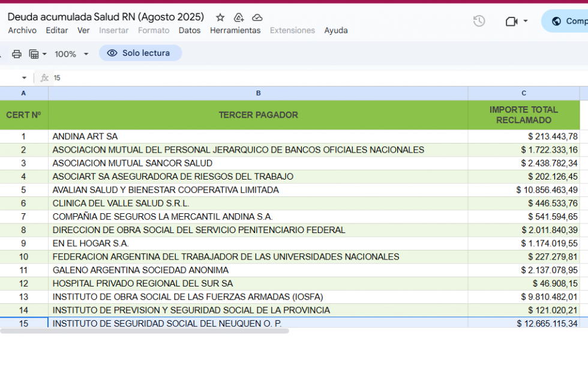Click the Ayuda menu
Viewport: 588px width, 376px height.
(x=336, y=31)
